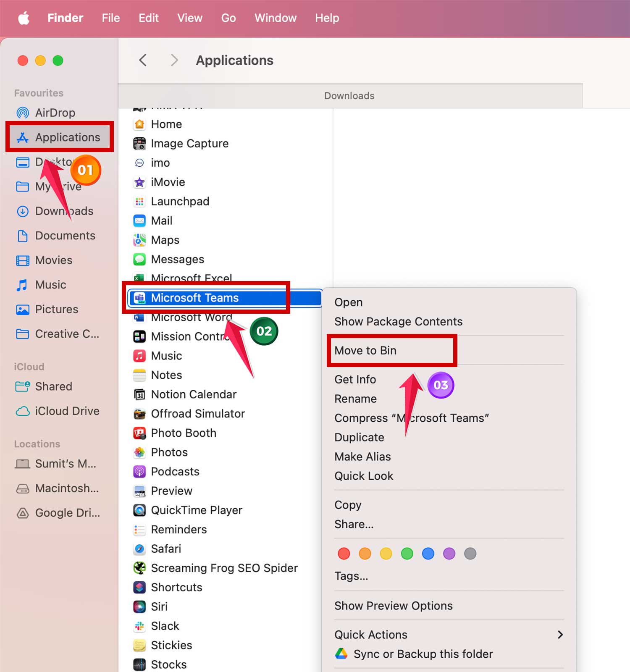Go back with the left chevron
Screen dimensions: 630x672
(143, 60)
